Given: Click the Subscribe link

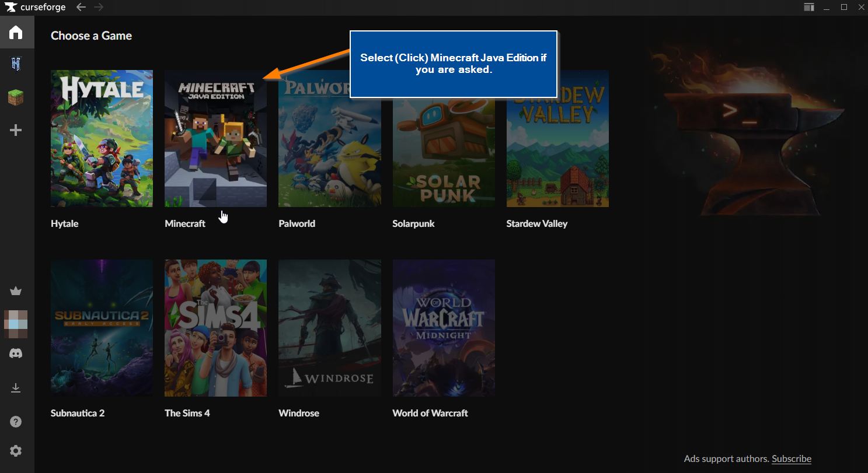Looking at the screenshot, I should (792, 458).
